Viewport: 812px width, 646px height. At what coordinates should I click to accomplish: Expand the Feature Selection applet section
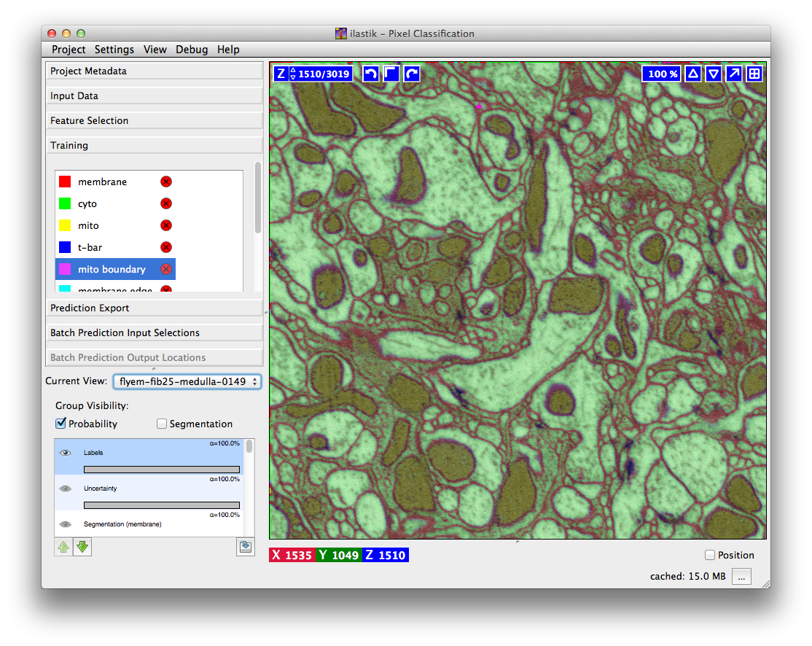pyautogui.click(x=154, y=120)
